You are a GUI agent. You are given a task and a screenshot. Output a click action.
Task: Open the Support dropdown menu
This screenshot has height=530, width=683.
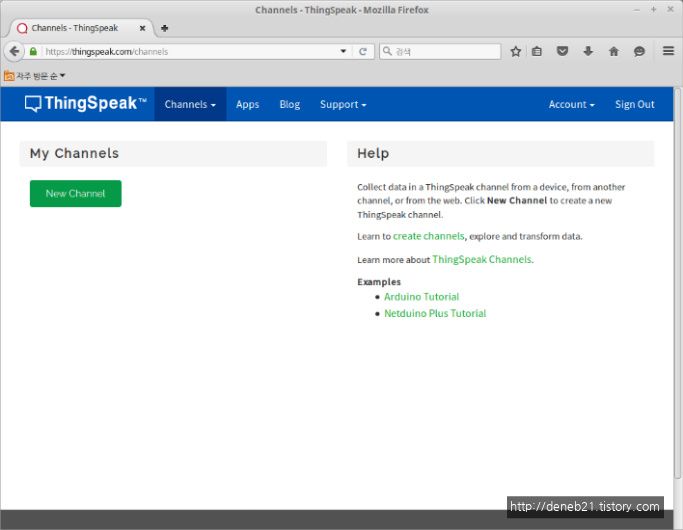coord(343,104)
